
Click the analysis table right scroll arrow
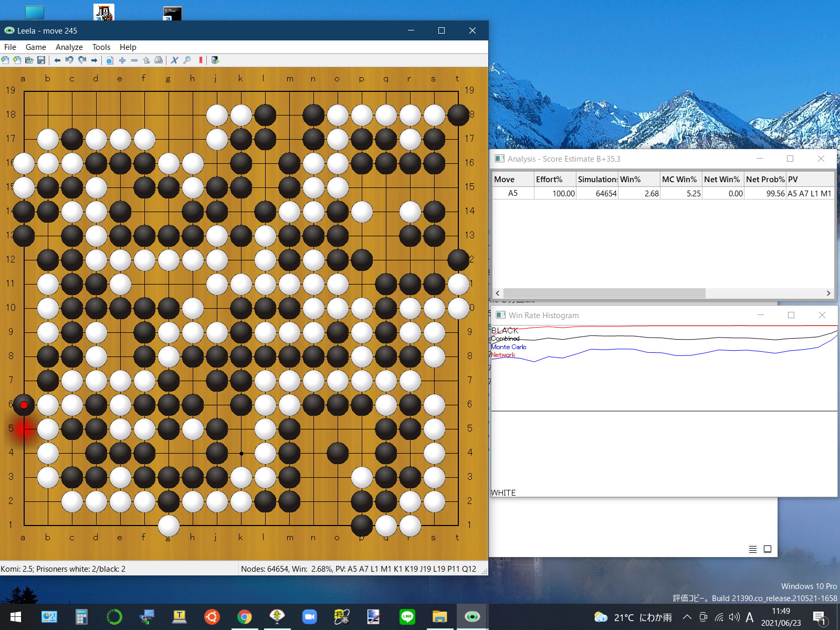[828, 293]
